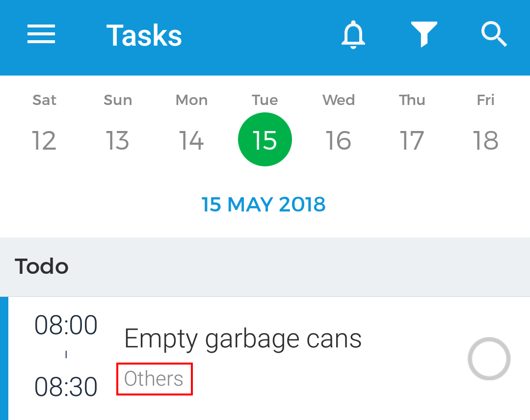
Task: Open the 15 MAY 2018 date picker
Action: click(264, 205)
